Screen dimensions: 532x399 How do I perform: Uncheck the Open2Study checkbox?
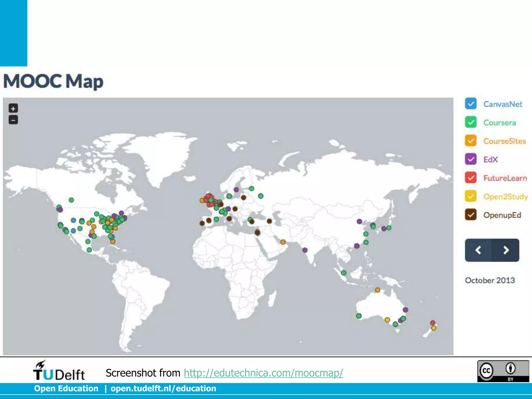tap(471, 196)
